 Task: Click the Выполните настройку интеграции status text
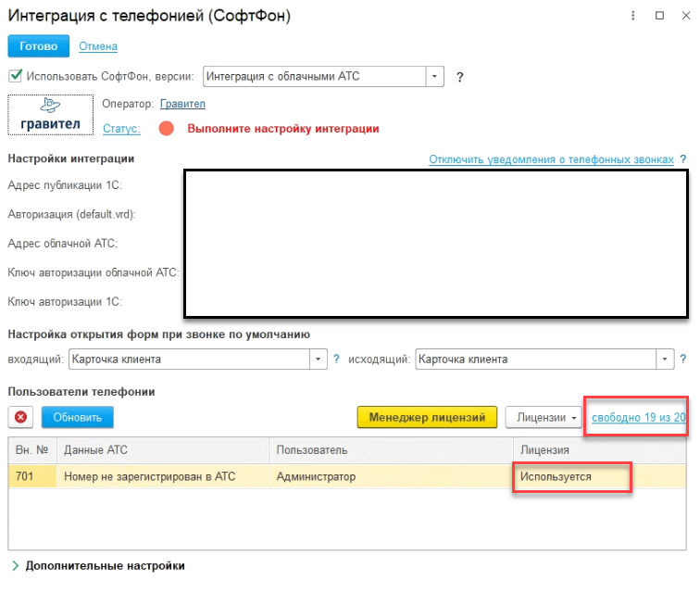tap(283, 129)
